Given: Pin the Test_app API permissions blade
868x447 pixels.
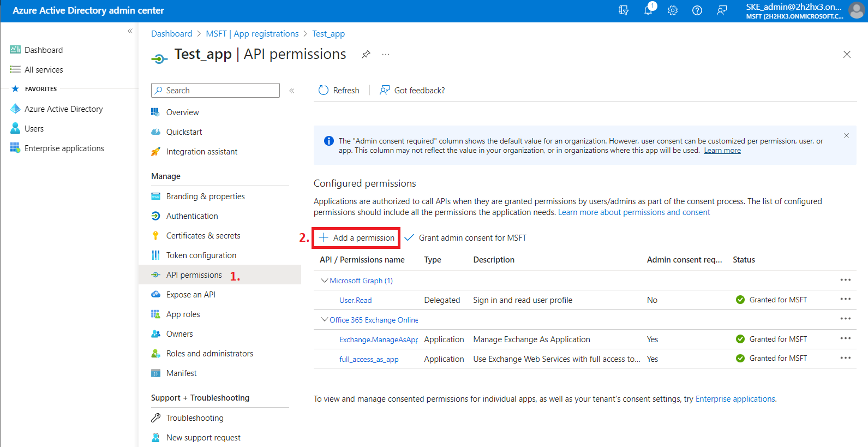Looking at the screenshot, I should (x=366, y=55).
